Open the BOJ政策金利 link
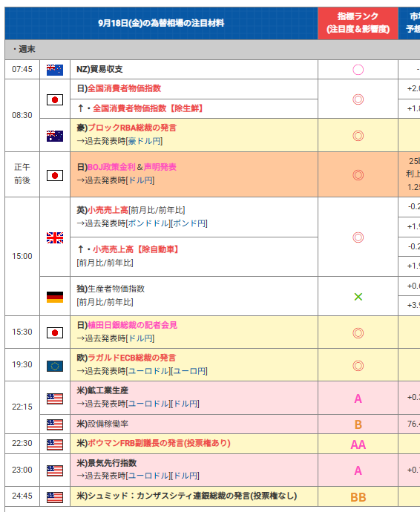Screen dimensions: 420x512 (111, 167)
